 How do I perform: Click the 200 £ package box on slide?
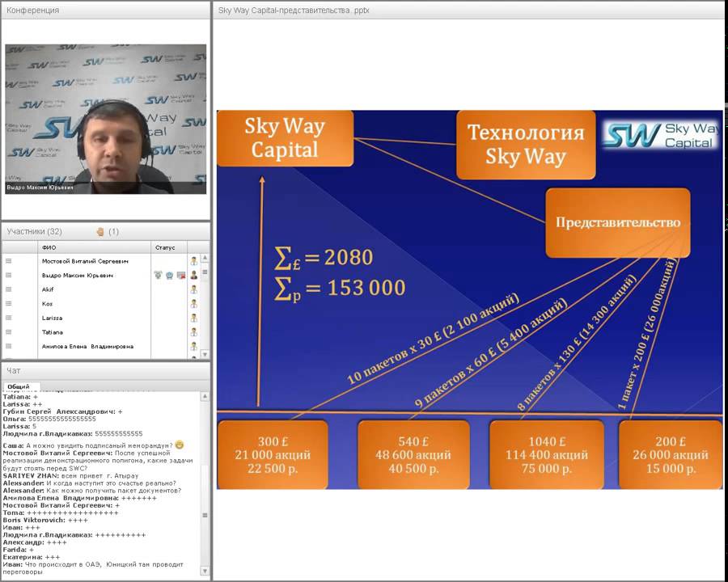click(671, 455)
